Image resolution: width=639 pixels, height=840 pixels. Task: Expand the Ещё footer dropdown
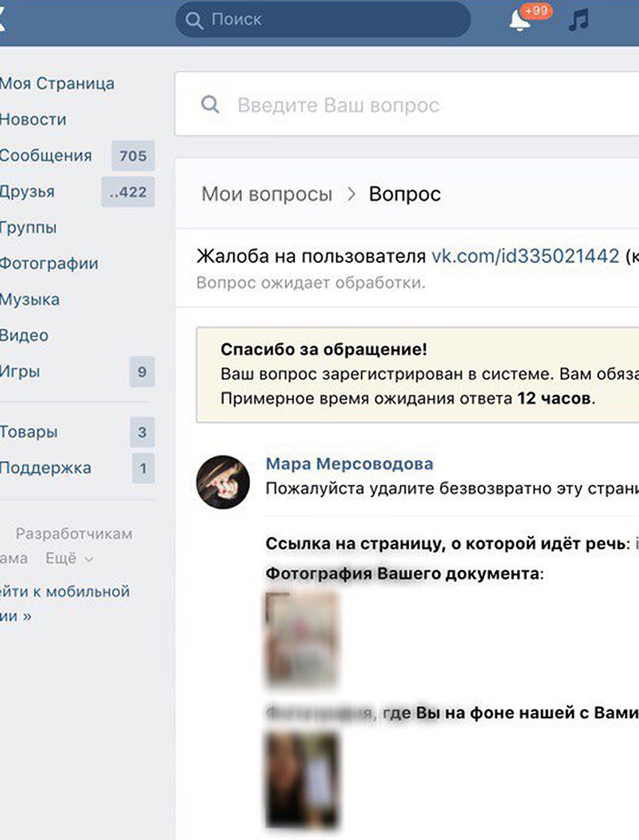69,558
